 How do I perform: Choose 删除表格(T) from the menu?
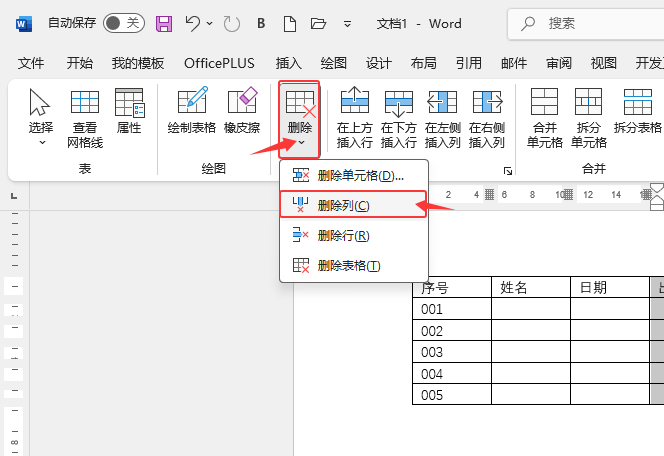click(x=354, y=266)
